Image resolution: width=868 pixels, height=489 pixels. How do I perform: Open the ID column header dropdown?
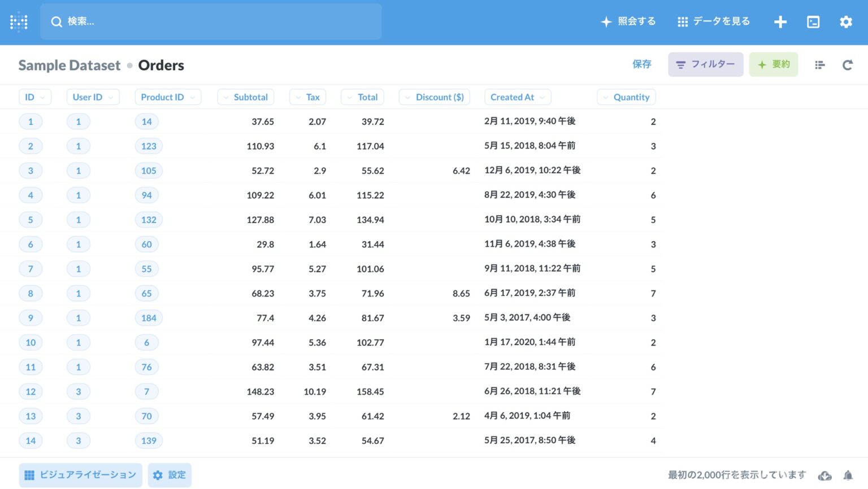click(35, 97)
